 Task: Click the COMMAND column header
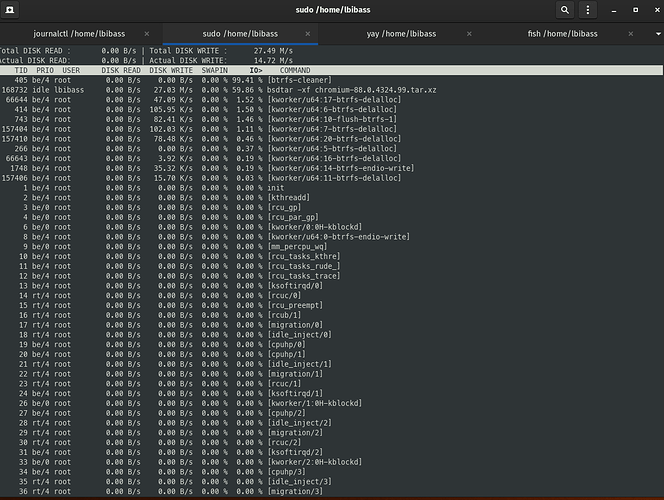tap(295, 70)
